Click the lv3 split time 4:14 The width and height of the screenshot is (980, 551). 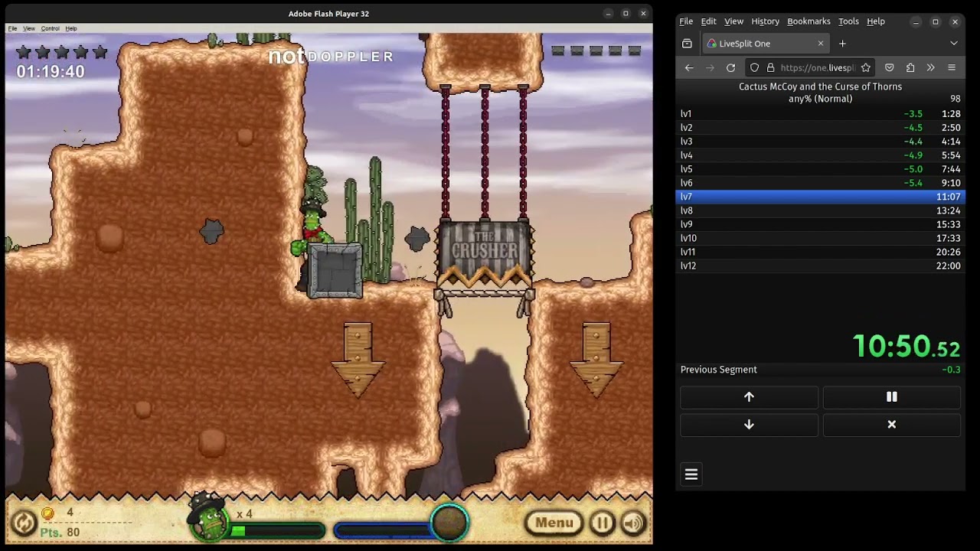[x=951, y=142]
